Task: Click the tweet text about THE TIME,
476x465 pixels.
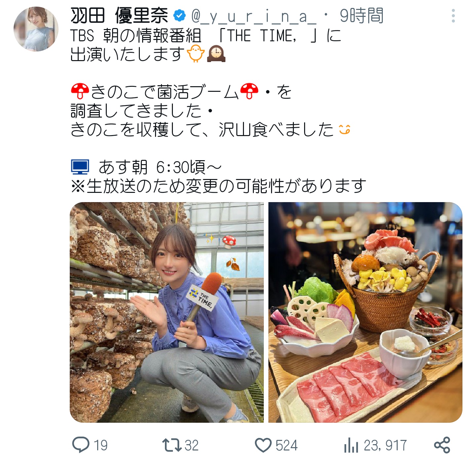Action: pos(206,45)
